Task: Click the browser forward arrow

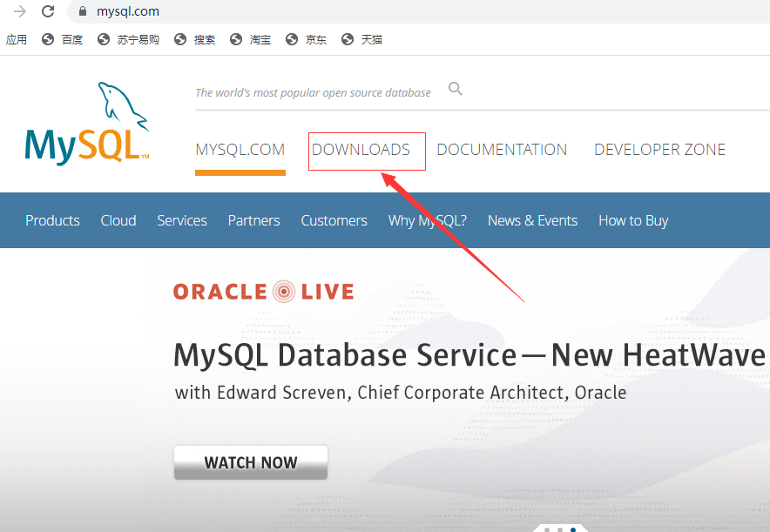Action: pos(19,11)
